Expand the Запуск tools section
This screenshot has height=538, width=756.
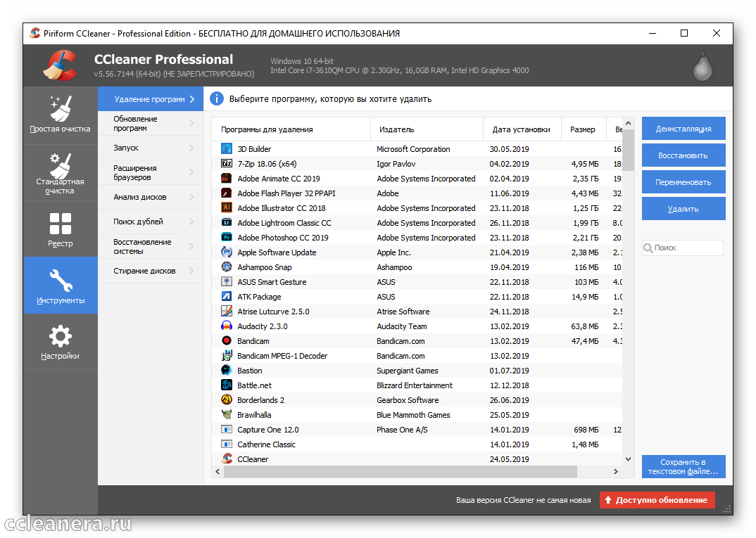pos(150,148)
